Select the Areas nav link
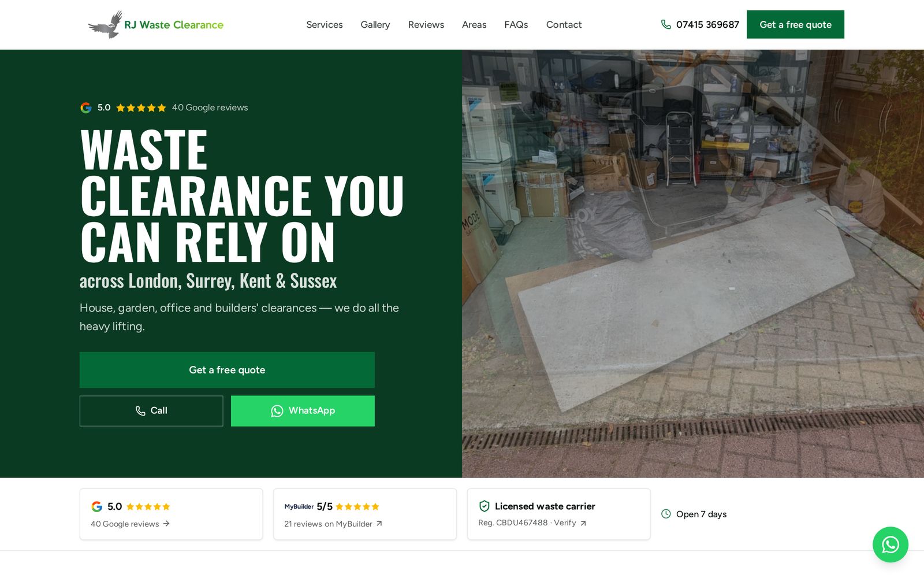Image resolution: width=924 pixels, height=578 pixels. click(x=474, y=24)
